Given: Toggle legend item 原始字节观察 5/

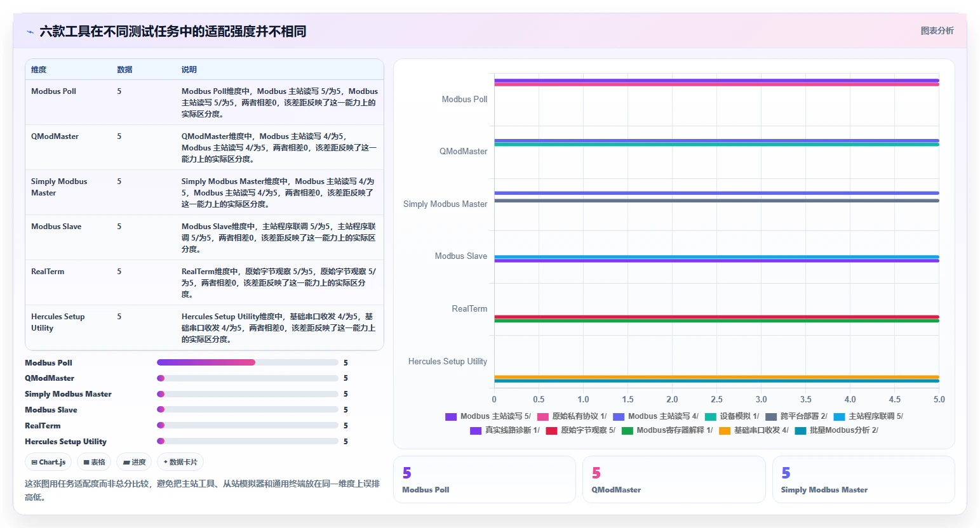Looking at the screenshot, I should tap(581, 430).
